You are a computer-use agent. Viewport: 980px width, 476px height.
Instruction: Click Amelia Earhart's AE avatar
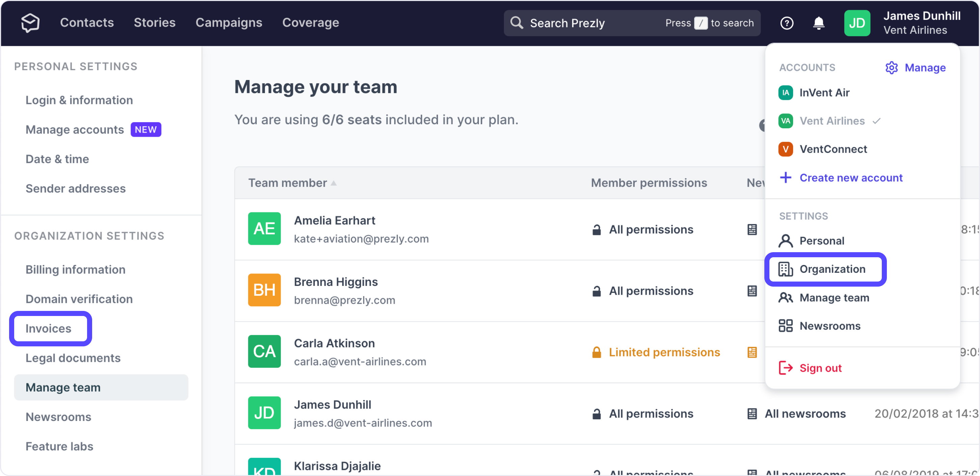coord(264,229)
